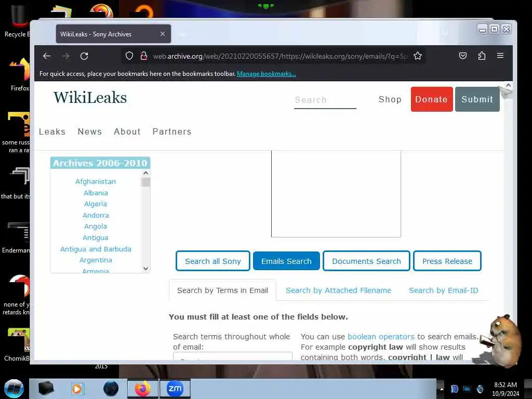The image size is (532, 399).
Task: Click the forward navigation arrow
Action: click(65, 56)
